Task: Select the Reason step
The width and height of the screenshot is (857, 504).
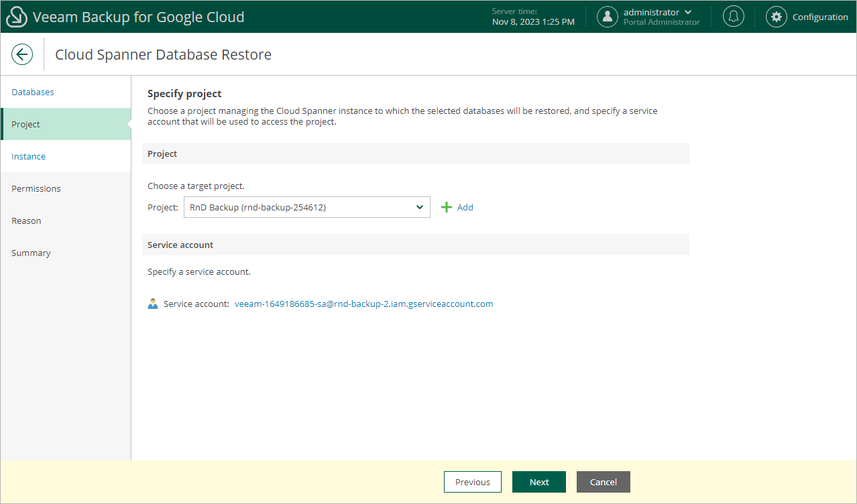Action: [x=26, y=220]
